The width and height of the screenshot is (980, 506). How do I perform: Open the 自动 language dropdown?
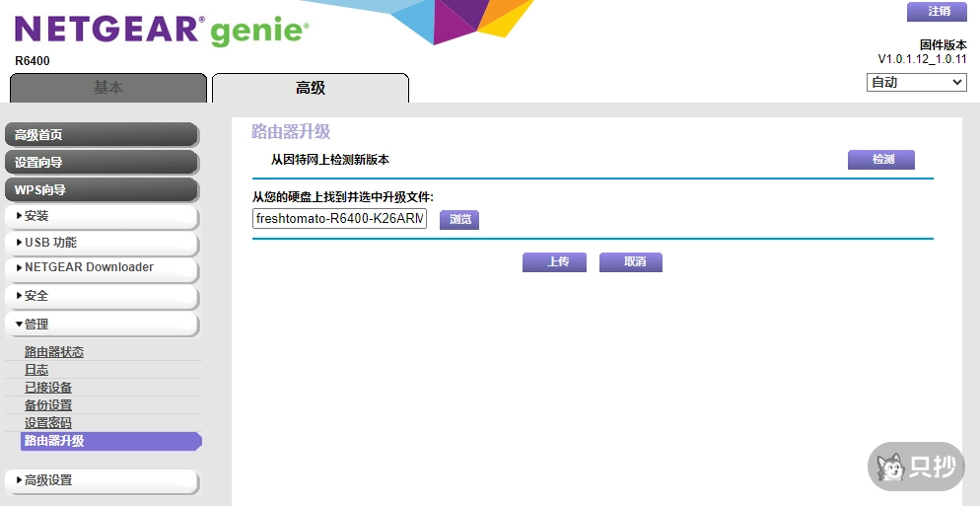click(x=916, y=82)
